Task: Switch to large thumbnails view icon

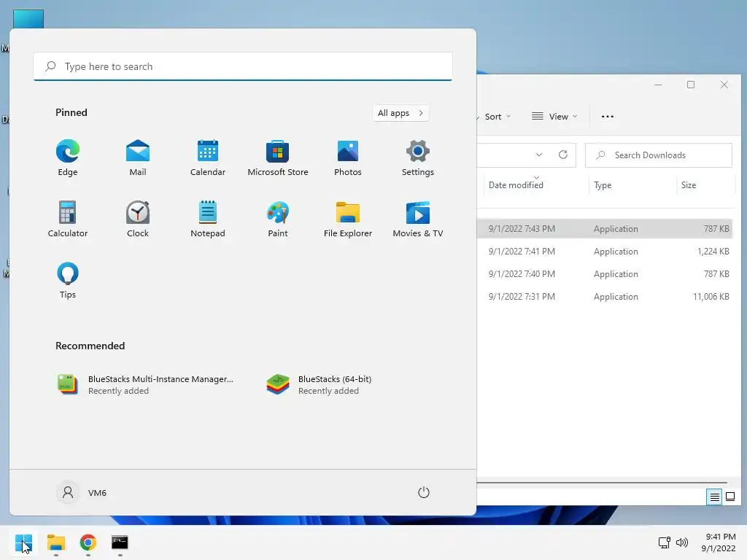Action: pos(729,497)
